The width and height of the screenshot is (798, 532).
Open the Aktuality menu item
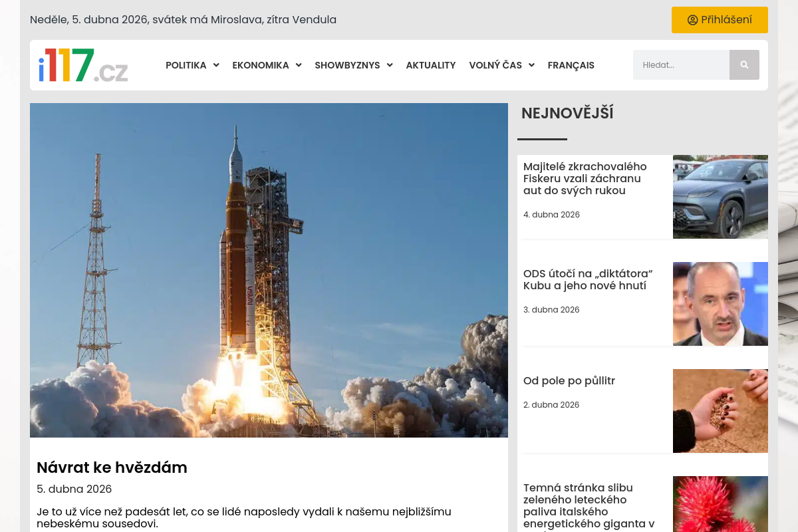point(430,65)
